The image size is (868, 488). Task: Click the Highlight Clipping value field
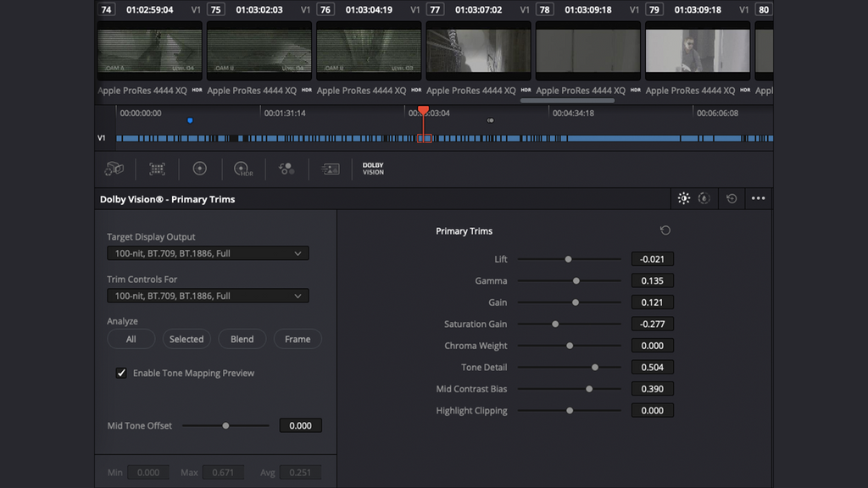(x=652, y=410)
